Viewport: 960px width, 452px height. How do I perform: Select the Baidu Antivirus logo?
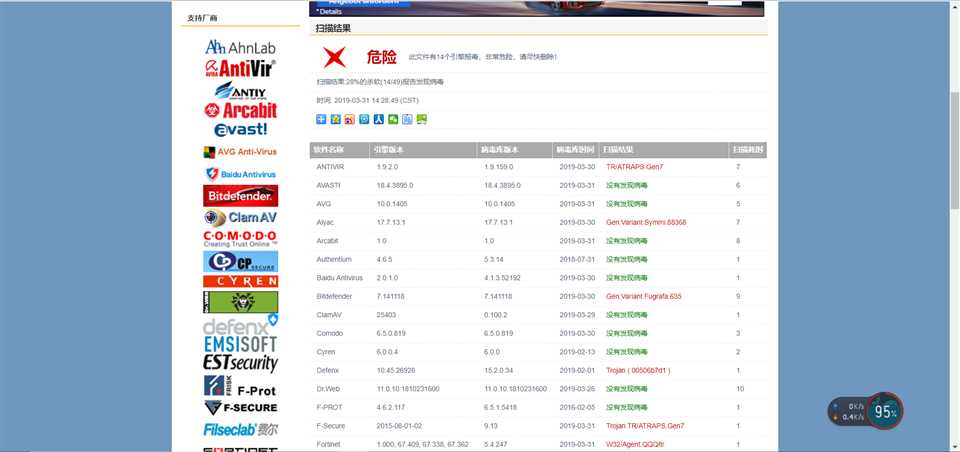[x=240, y=174]
